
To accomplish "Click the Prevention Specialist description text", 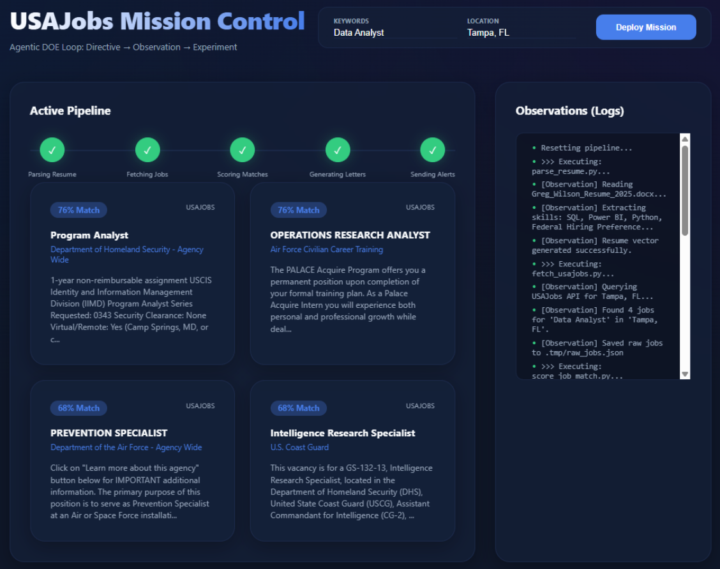I will (130, 491).
